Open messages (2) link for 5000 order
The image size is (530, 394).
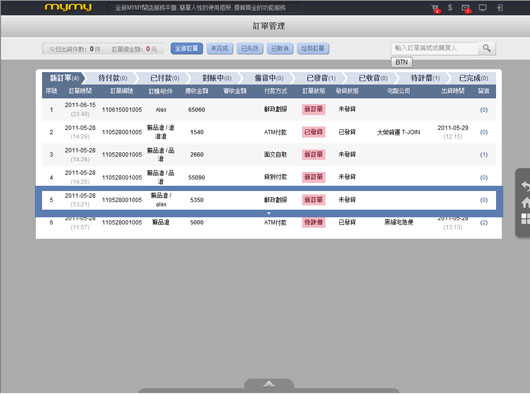pyautogui.click(x=484, y=222)
